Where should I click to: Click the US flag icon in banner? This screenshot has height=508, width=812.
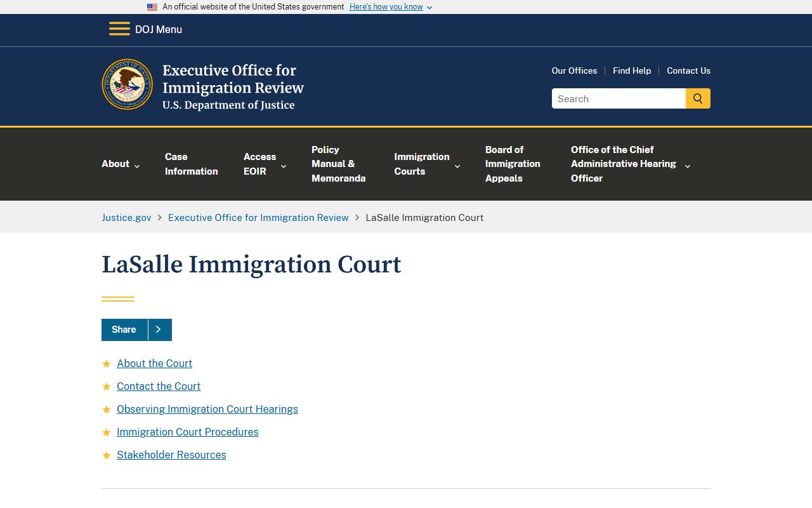coord(152,7)
